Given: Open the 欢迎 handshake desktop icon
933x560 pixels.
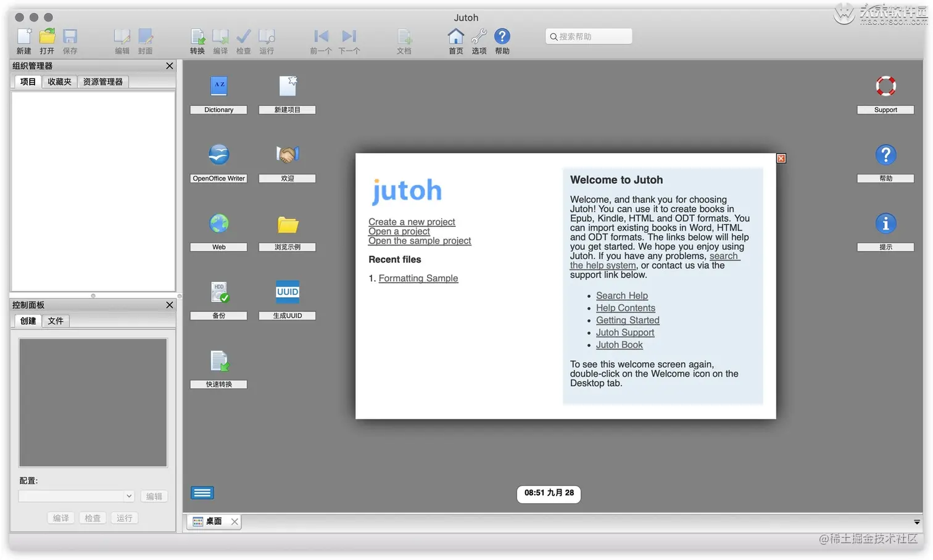Looking at the screenshot, I should [288, 154].
